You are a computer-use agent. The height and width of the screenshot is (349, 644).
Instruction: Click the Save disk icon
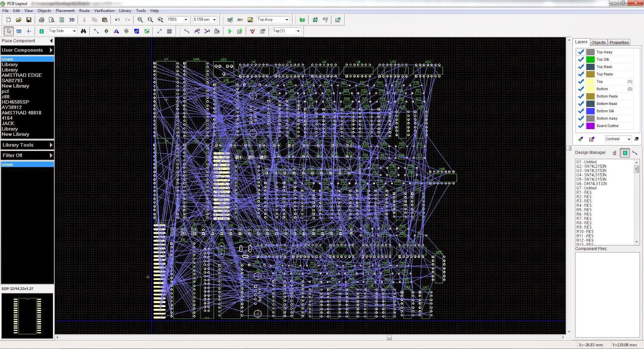click(x=29, y=20)
